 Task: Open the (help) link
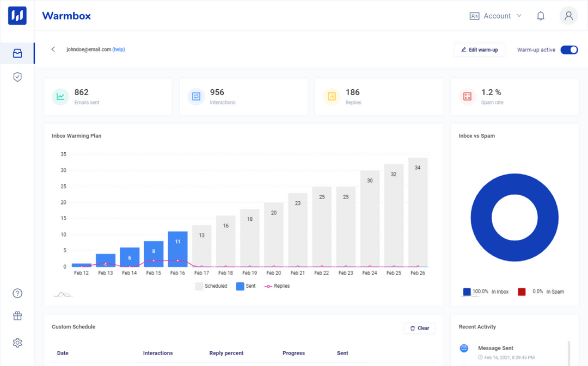[x=119, y=49]
